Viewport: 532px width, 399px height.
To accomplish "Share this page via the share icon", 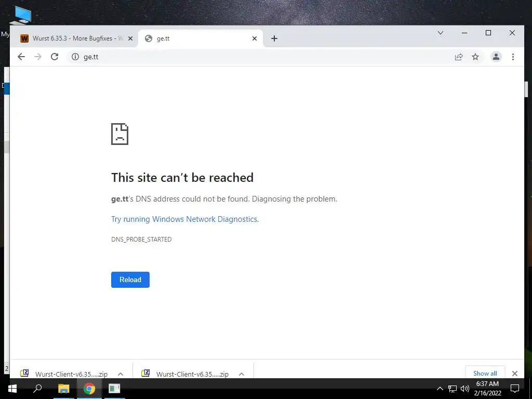I will click(x=459, y=57).
